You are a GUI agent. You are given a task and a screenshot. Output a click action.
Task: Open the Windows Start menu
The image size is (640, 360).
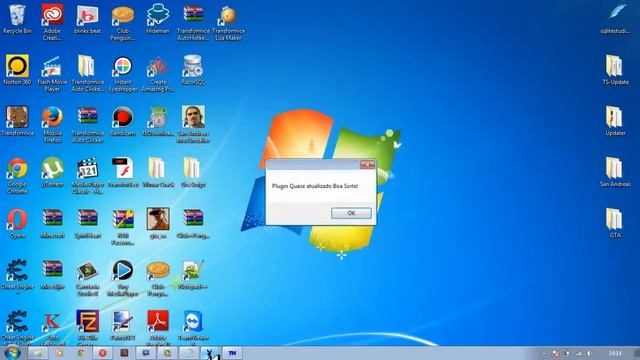[12, 353]
